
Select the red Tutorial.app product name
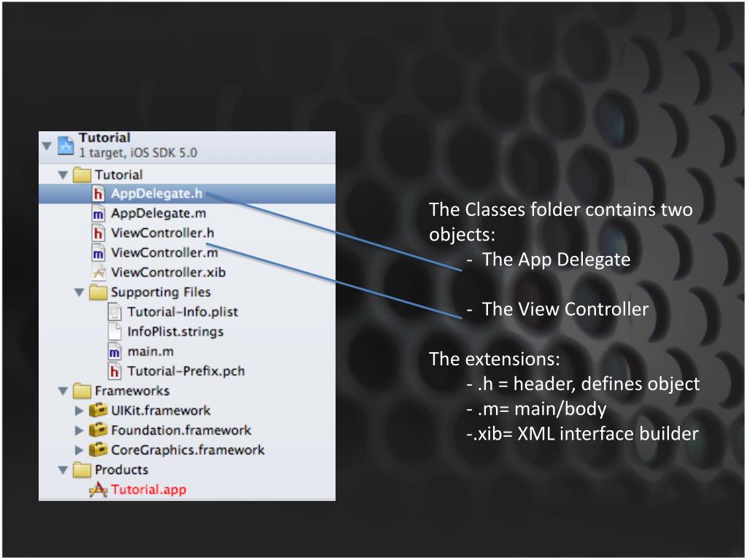[149, 490]
